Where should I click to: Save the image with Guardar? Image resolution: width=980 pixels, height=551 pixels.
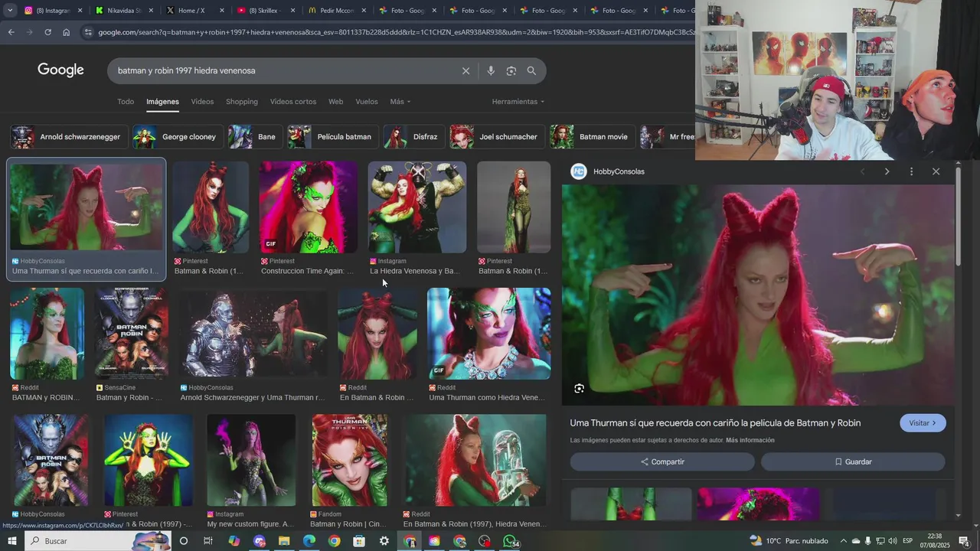853,461
